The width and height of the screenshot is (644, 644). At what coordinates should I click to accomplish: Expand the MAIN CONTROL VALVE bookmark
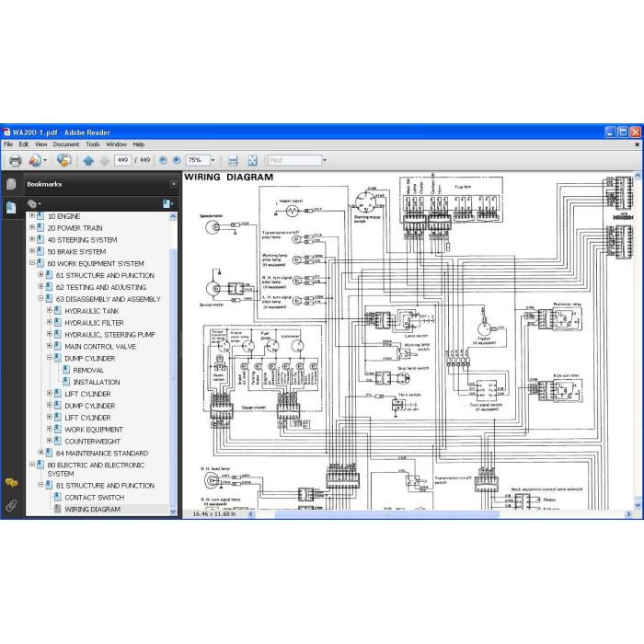coord(50,346)
